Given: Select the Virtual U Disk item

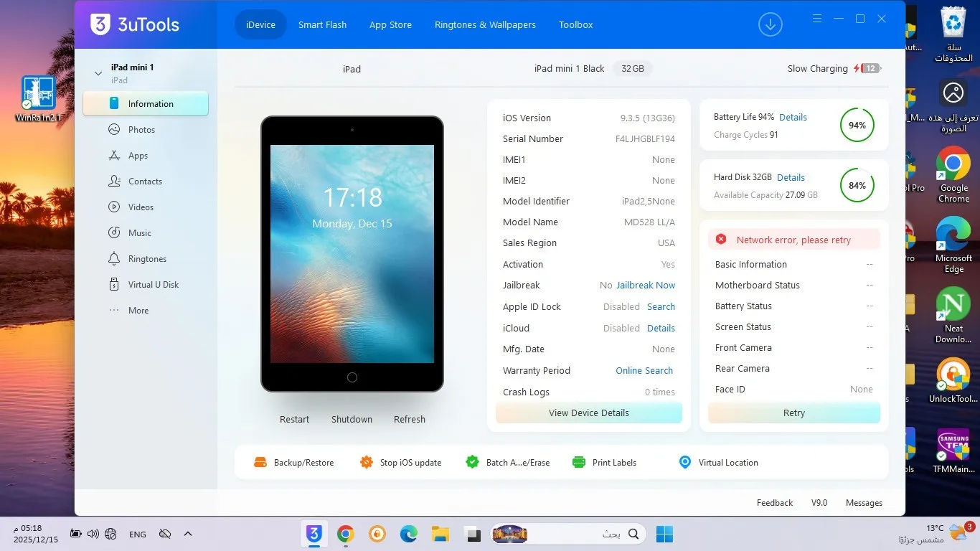Looking at the screenshot, I should tap(153, 285).
